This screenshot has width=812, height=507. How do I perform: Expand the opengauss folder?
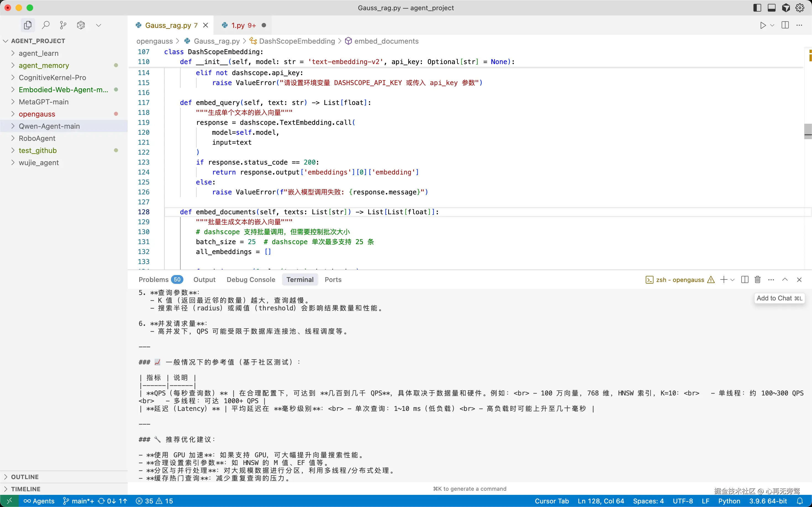coord(37,114)
